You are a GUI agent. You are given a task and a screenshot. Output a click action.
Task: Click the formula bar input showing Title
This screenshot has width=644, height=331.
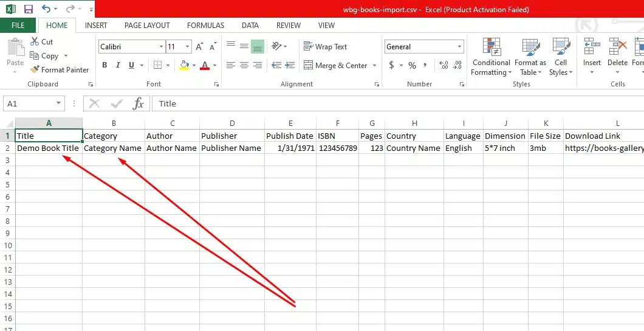pos(397,103)
